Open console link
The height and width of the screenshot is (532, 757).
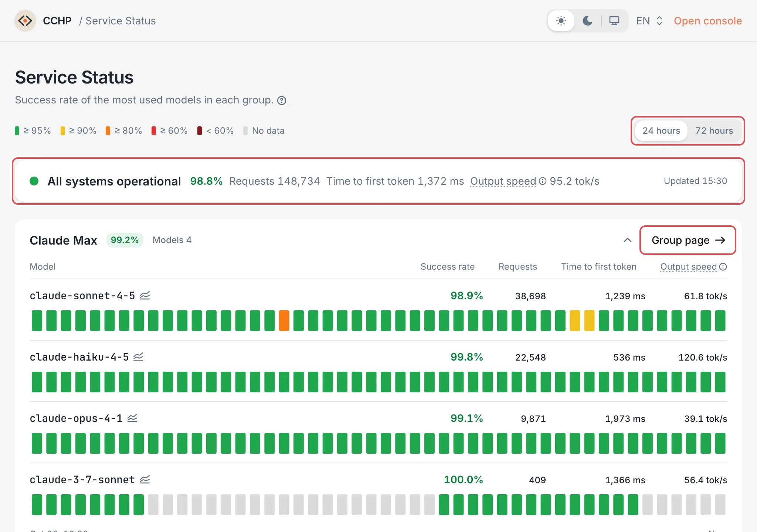(x=708, y=21)
